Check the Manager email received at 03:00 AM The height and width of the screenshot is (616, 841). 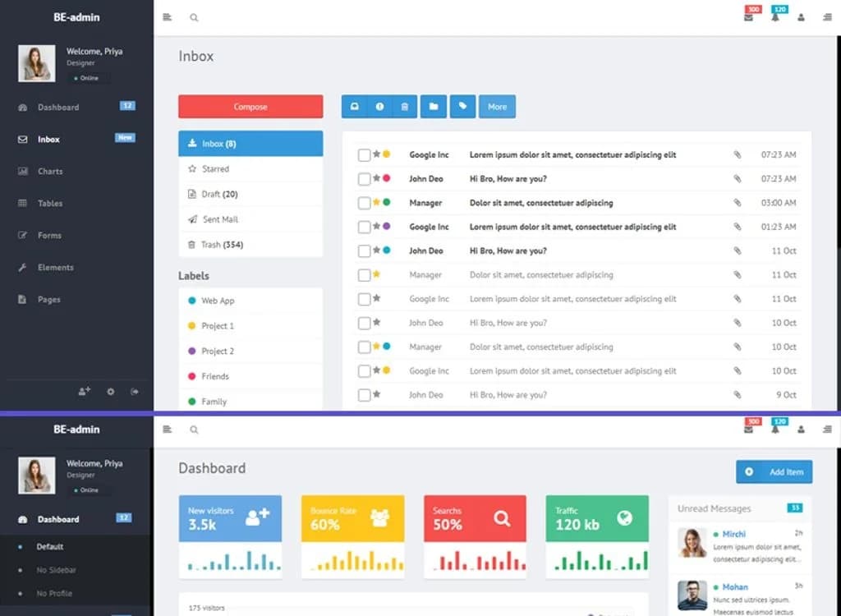click(362, 202)
